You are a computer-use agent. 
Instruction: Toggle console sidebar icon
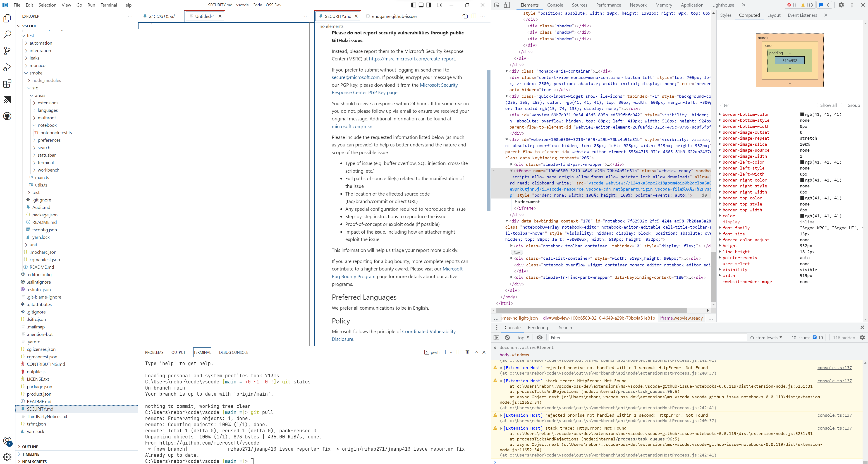496,338
